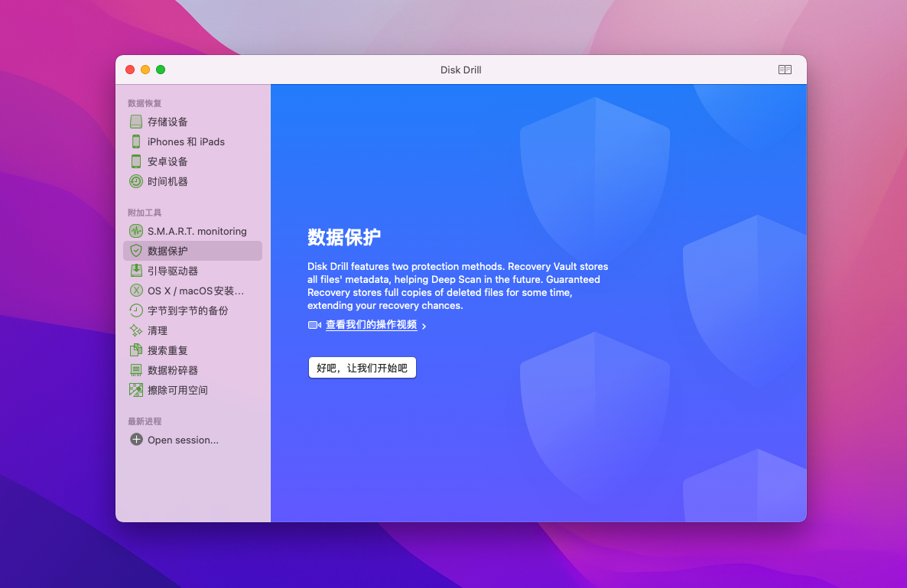Click the Time Machine (时间机器) clock icon

point(136,181)
